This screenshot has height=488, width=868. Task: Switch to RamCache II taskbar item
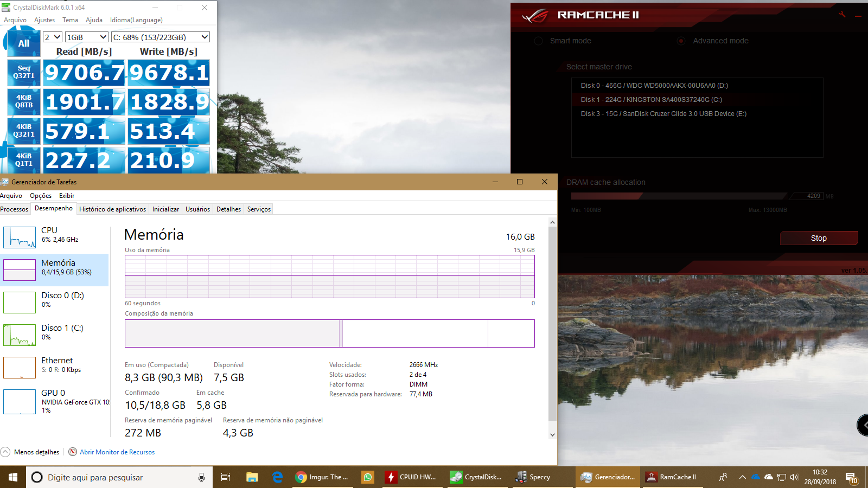(x=672, y=477)
